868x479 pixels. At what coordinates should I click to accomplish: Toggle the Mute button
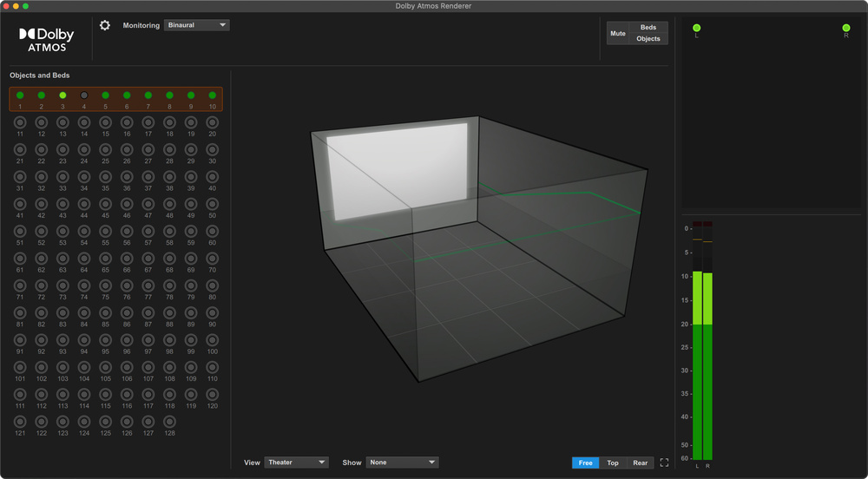(x=617, y=33)
